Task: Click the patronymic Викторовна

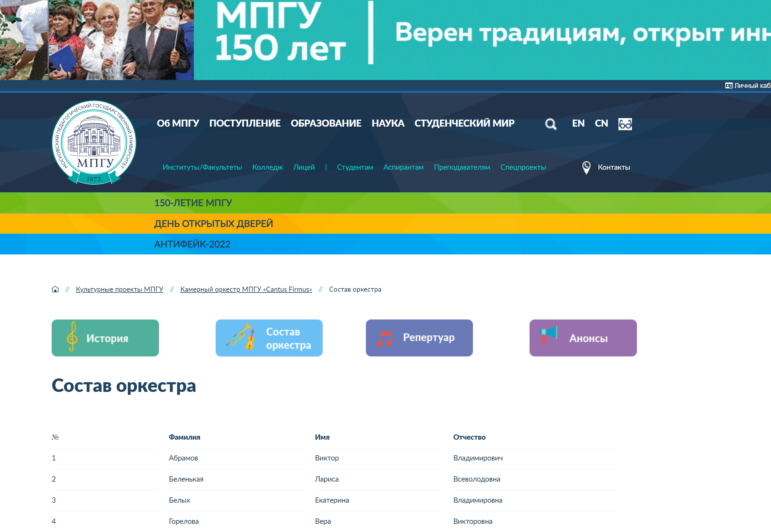Action: tap(472, 521)
